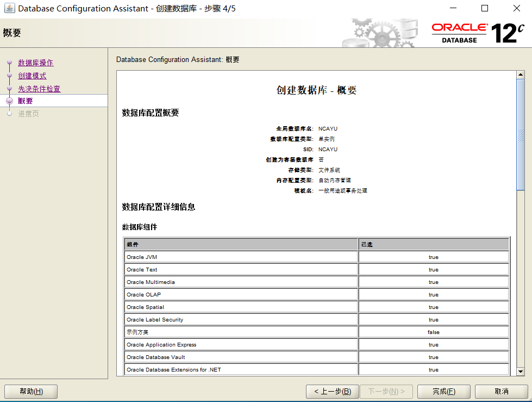Image resolution: width=532 pixels, height=402 pixels.
Task: Click the true value for Oracle JVM
Action: [434, 257]
